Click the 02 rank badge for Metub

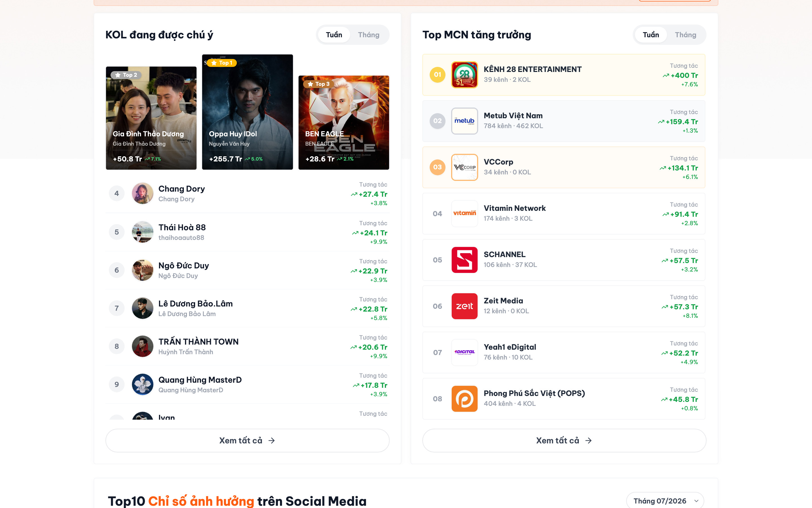click(x=437, y=121)
